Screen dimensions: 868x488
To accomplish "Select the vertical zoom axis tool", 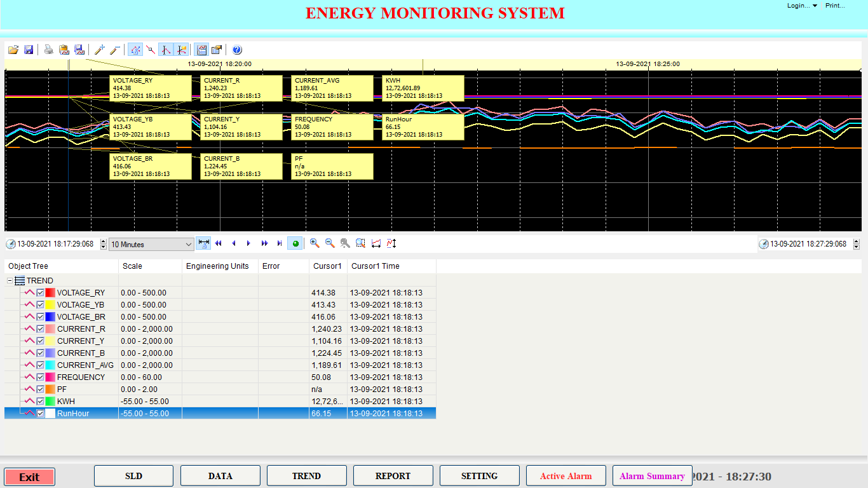I will click(391, 243).
